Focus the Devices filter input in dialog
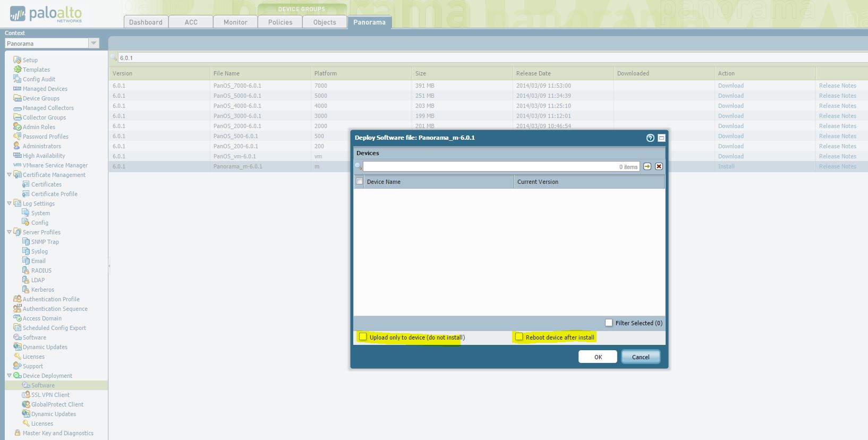The width and height of the screenshot is (868, 440). [501, 166]
